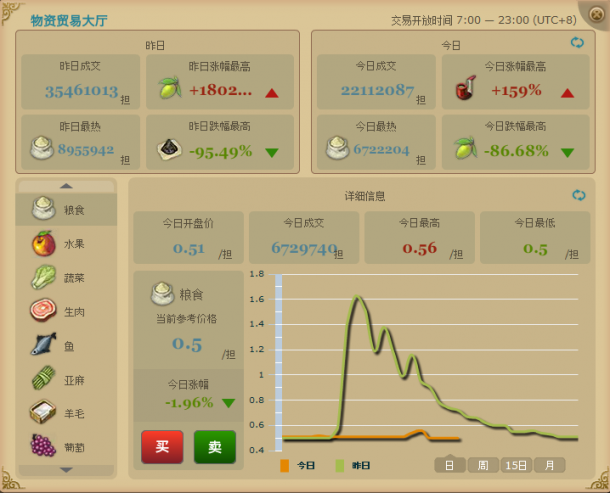This screenshot has height=493, width=610.
Task: Click the red 买 buy button
Action: coord(162,447)
